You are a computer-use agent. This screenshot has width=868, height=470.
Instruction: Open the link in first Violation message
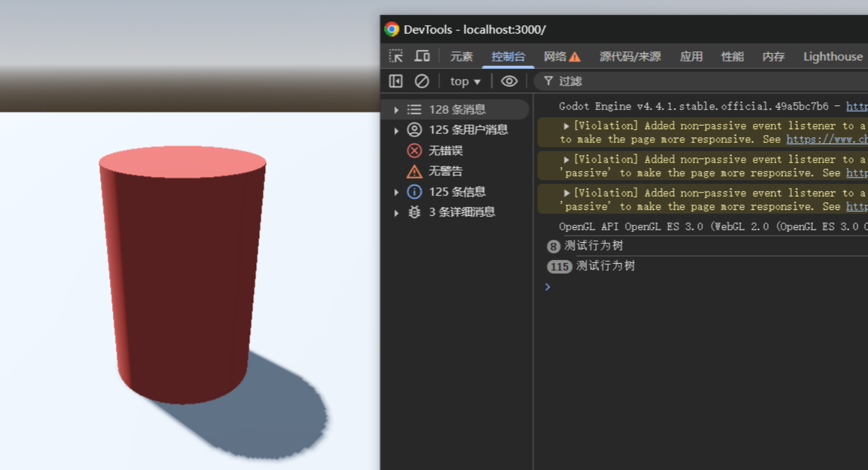pos(827,139)
